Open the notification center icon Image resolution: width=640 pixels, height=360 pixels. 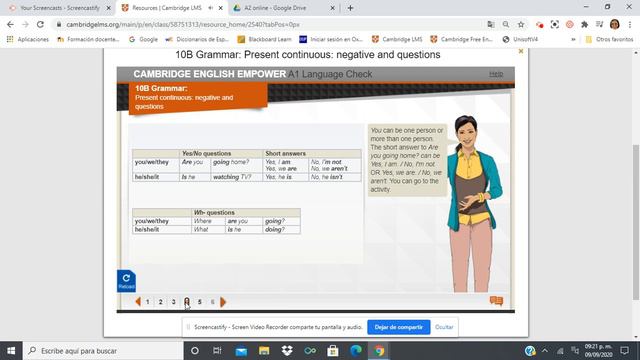pos(624,351)
